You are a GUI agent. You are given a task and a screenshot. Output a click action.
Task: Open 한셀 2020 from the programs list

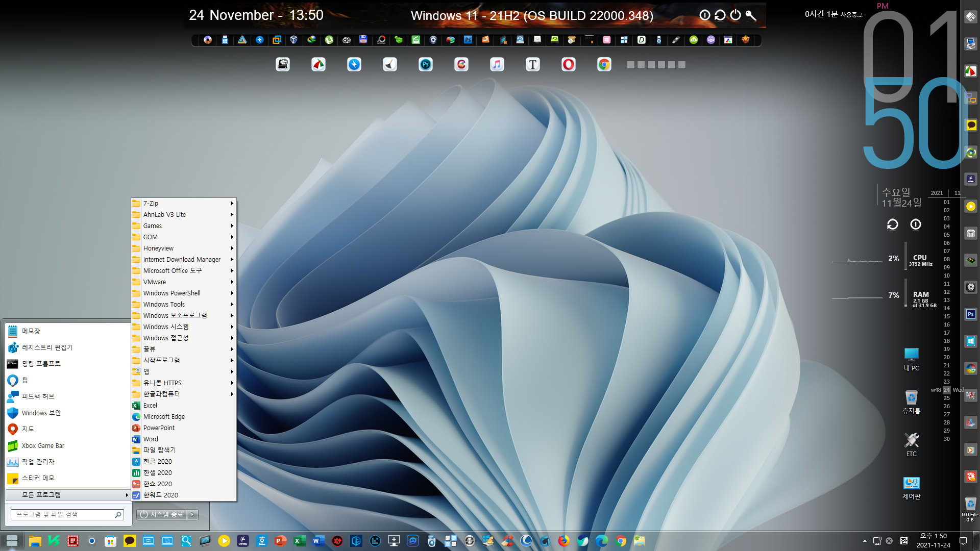184,472
